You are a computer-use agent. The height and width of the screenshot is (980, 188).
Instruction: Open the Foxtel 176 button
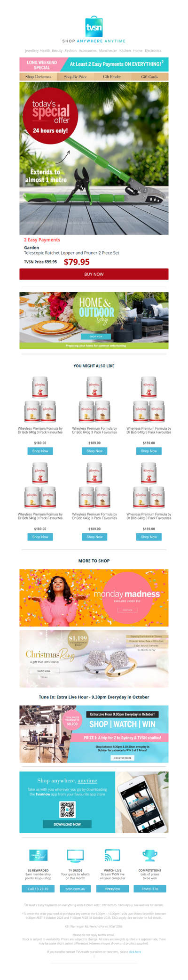[x=150, y=889]
